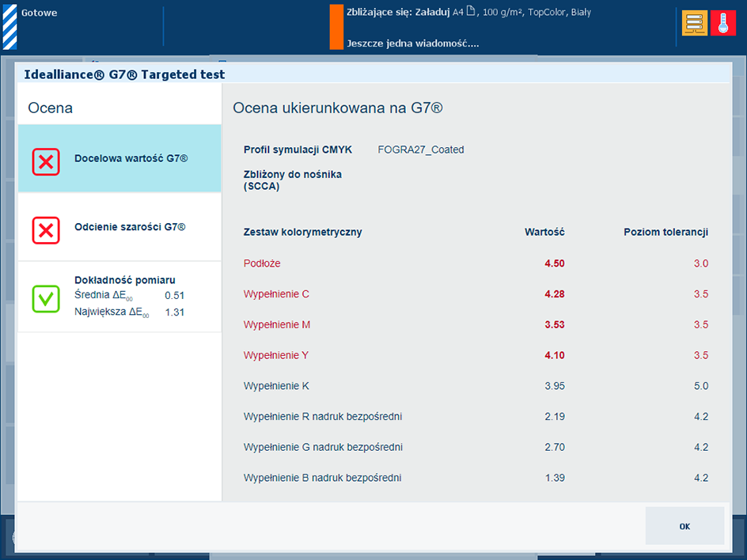The width and height of the screenshot is (747, 560).
Task: Select the Wypełnienie C row label
Action: pyautogui.click(x=276, y=293)
